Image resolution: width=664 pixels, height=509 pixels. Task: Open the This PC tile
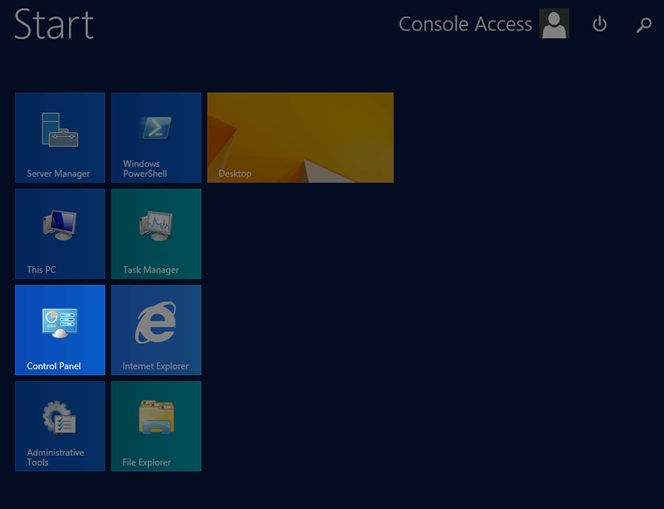[x=60, y=234]
